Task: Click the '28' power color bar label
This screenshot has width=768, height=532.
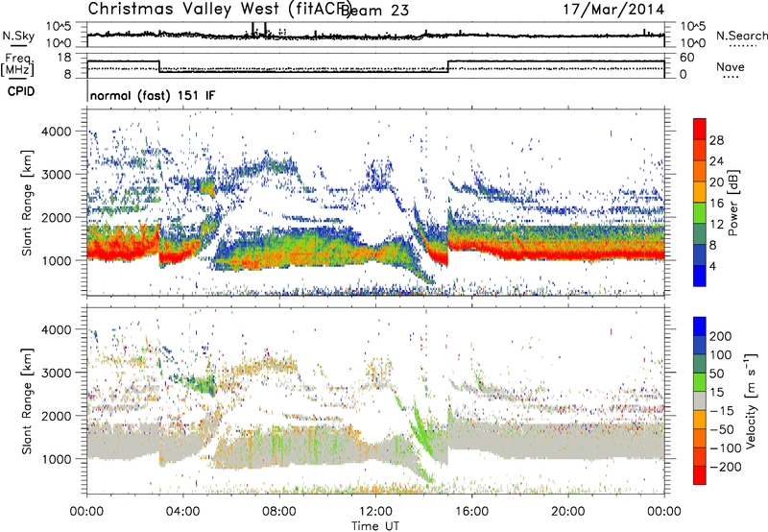Action: (716, 140)
